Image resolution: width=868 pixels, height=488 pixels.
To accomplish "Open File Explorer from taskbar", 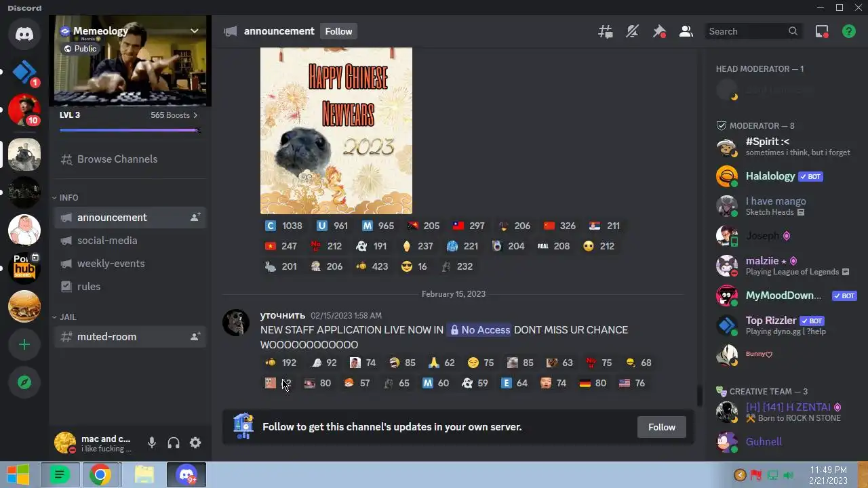I will pos(144,475).
